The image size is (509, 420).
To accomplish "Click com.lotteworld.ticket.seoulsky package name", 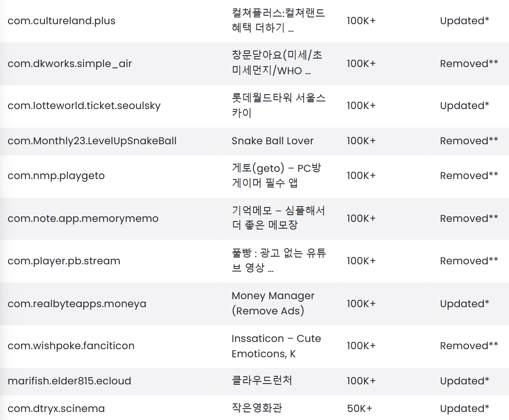I will 84,106.
